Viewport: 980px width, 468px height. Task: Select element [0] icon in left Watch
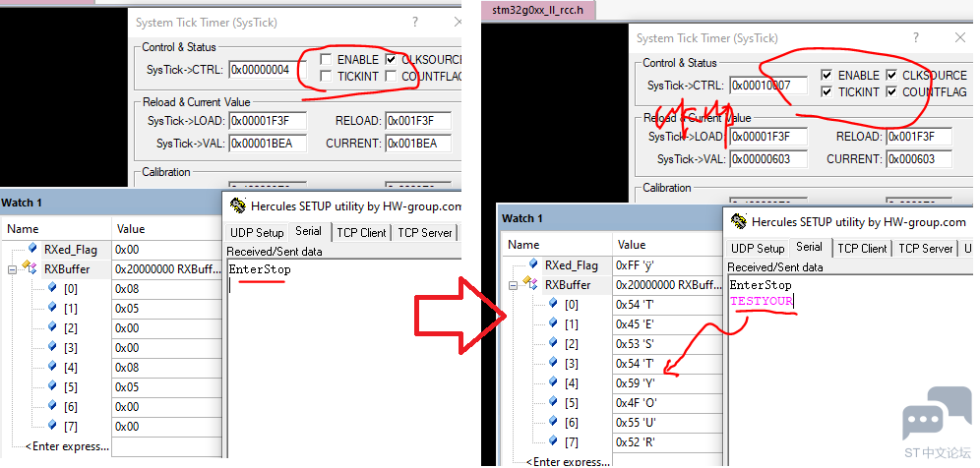click(52, 288)
